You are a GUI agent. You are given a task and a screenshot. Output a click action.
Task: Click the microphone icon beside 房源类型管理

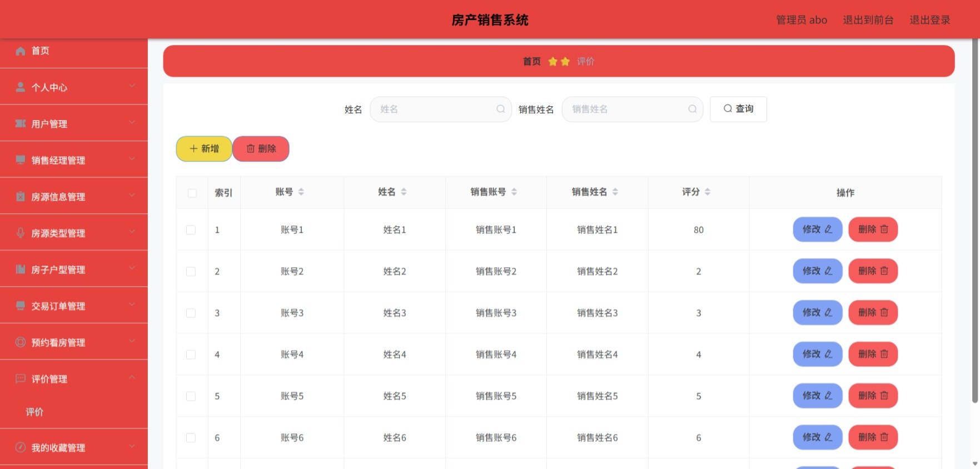21,233
